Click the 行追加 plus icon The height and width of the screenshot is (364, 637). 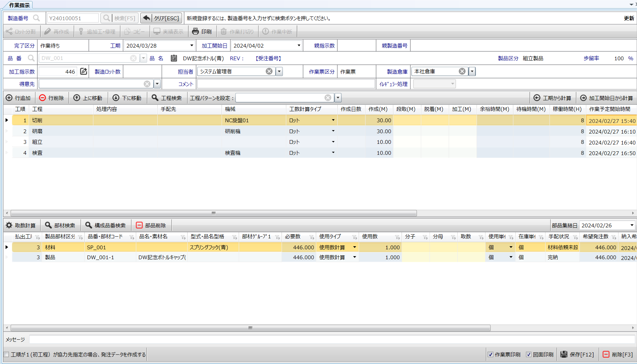(x=9, y=98)
